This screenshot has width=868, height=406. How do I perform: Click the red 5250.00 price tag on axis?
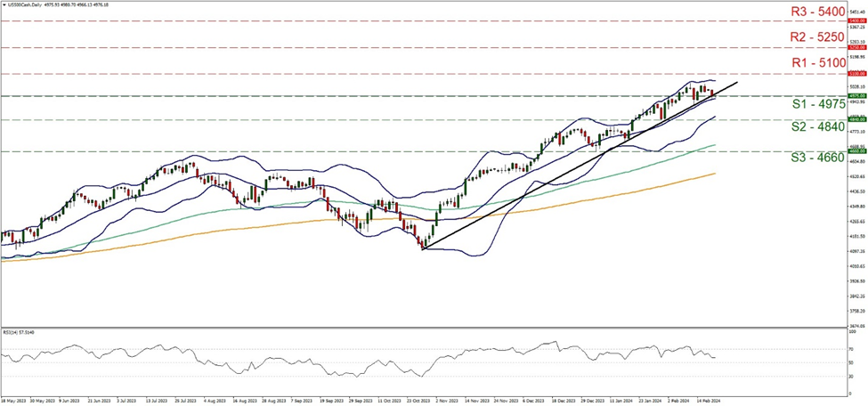coord(856,47)
